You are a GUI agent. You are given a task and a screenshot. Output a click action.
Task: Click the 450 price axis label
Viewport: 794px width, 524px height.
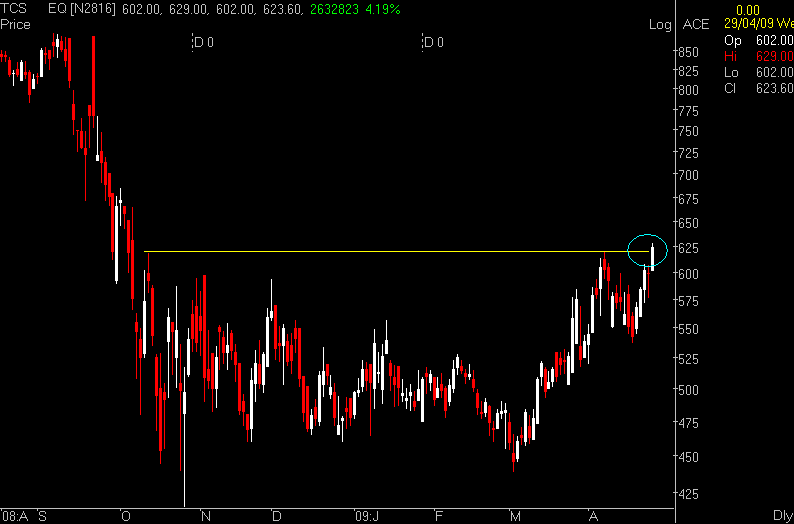coord(688,457)
